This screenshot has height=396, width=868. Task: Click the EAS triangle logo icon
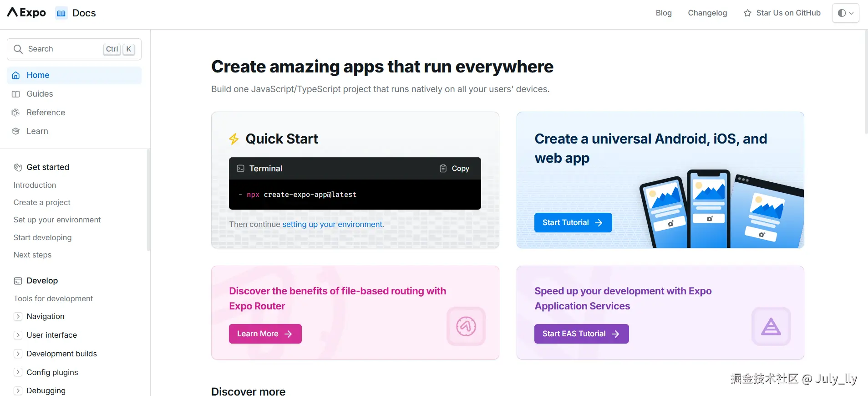pos(771,326)
